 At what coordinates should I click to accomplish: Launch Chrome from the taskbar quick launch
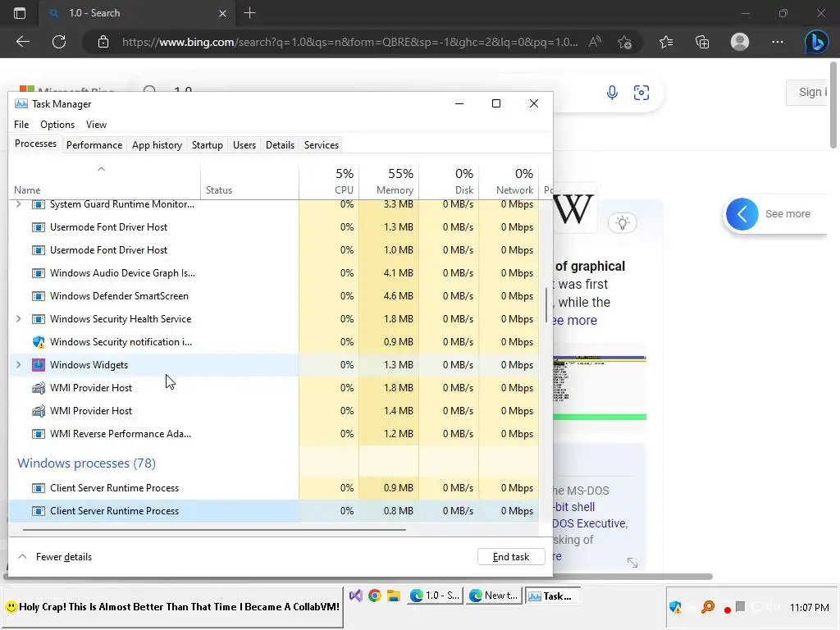(374, 596)
